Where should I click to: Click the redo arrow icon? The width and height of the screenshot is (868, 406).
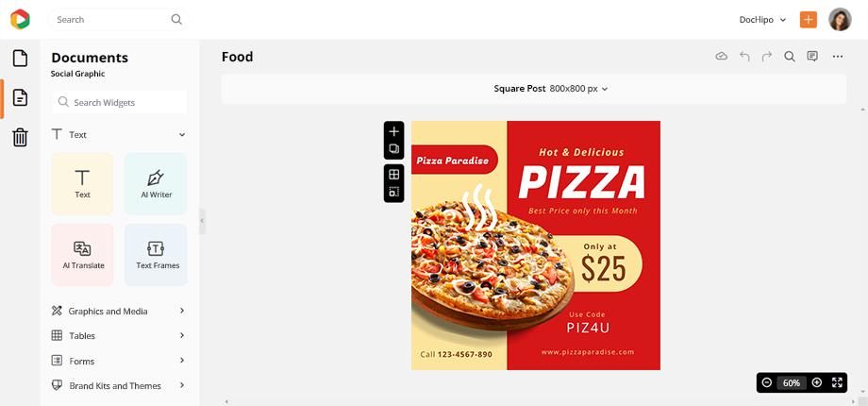click(767, 57)
